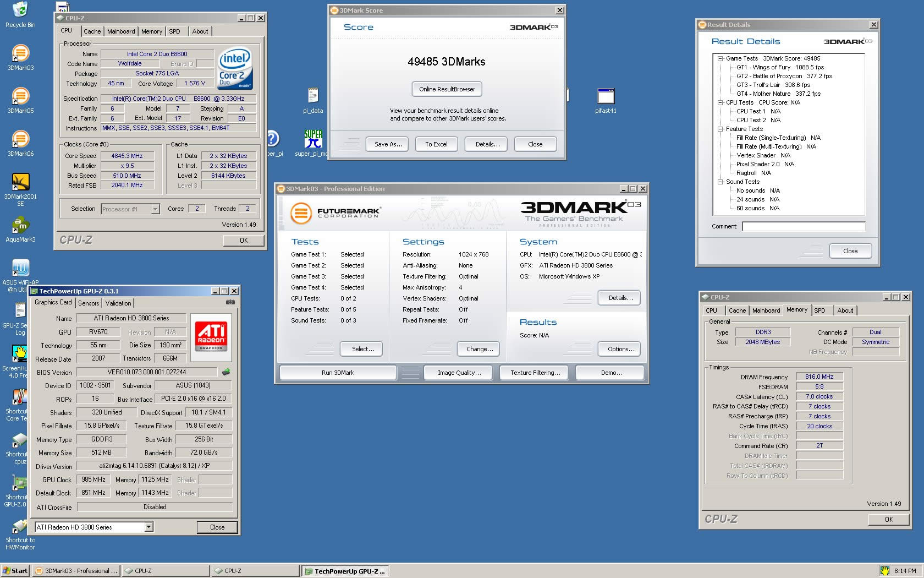Click Details button in 3DMark Score window
The image size is (924, 578).
click(487, 144)
